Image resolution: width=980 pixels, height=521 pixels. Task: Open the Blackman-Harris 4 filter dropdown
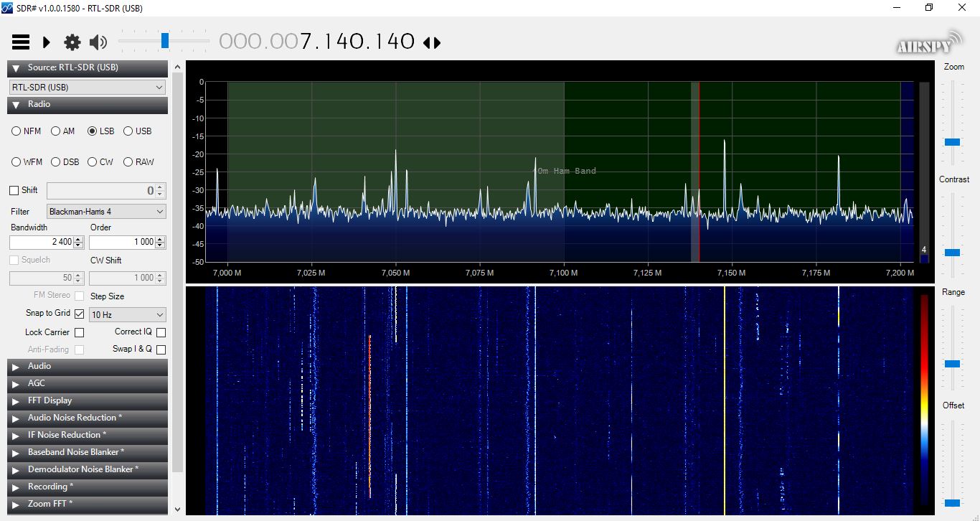click(106, 212)
